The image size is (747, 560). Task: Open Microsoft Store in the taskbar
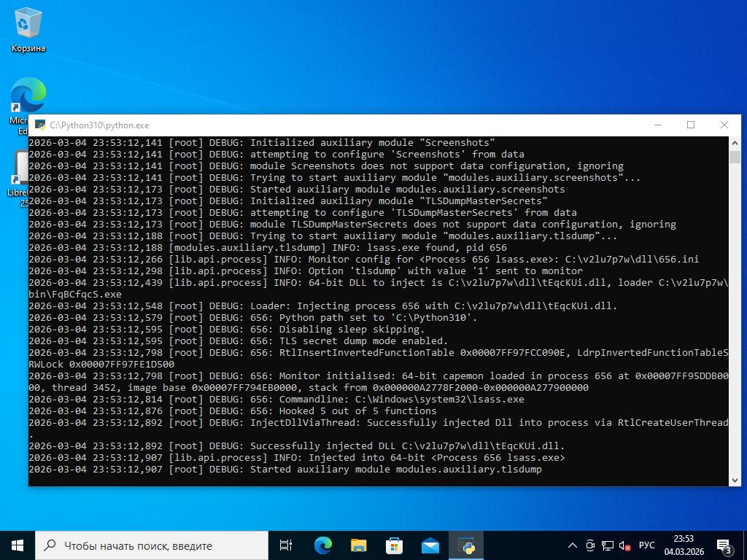point(394,545)
